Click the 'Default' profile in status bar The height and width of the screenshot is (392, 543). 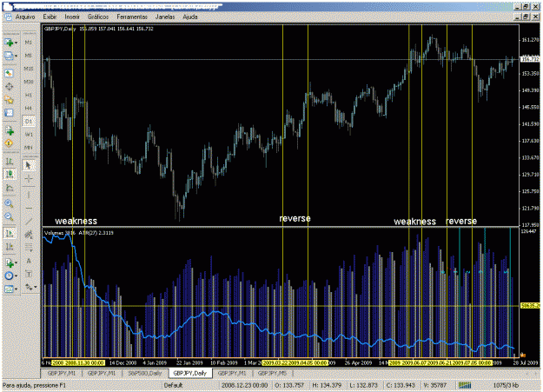click(173, 385)
